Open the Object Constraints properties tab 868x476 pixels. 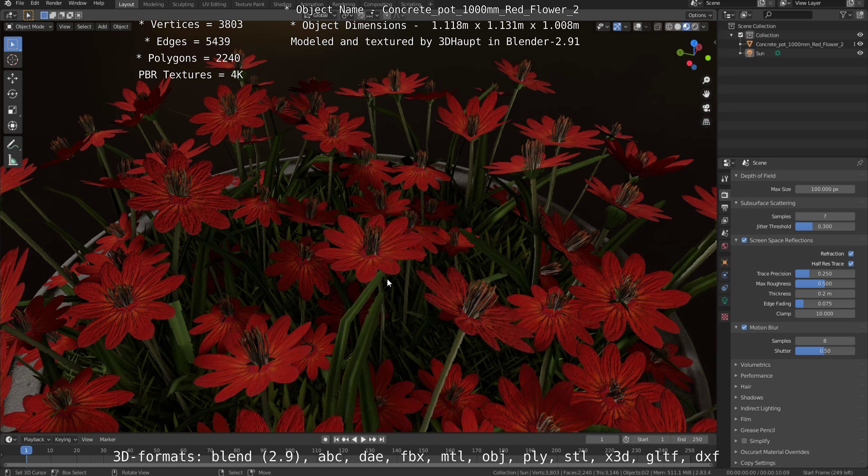(725, 288)
